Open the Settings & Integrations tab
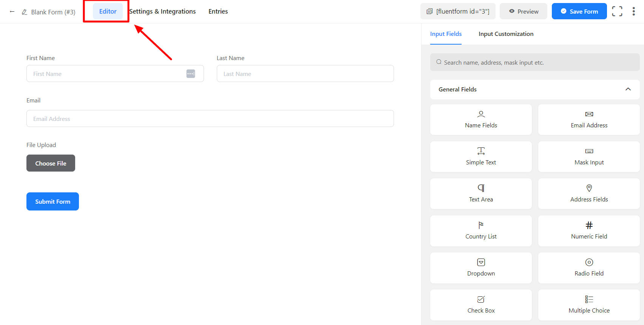Viewport: 644px width, 325px height. (x=163, y=11)
